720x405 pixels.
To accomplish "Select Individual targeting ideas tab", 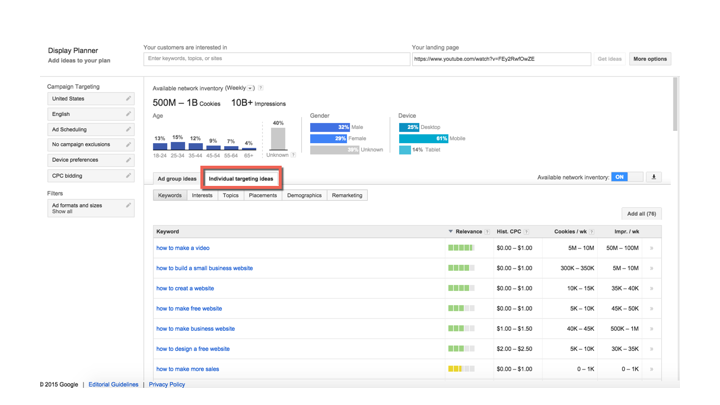I will coord(241,179).
